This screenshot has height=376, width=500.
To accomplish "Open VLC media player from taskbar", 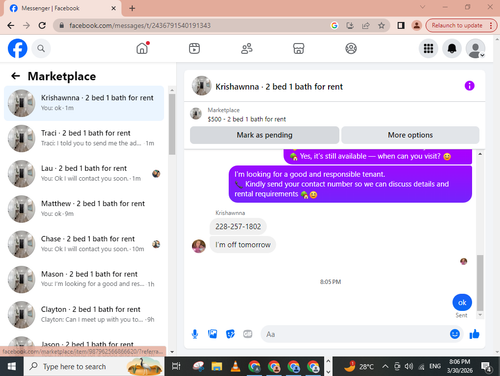I will (236, 366).
